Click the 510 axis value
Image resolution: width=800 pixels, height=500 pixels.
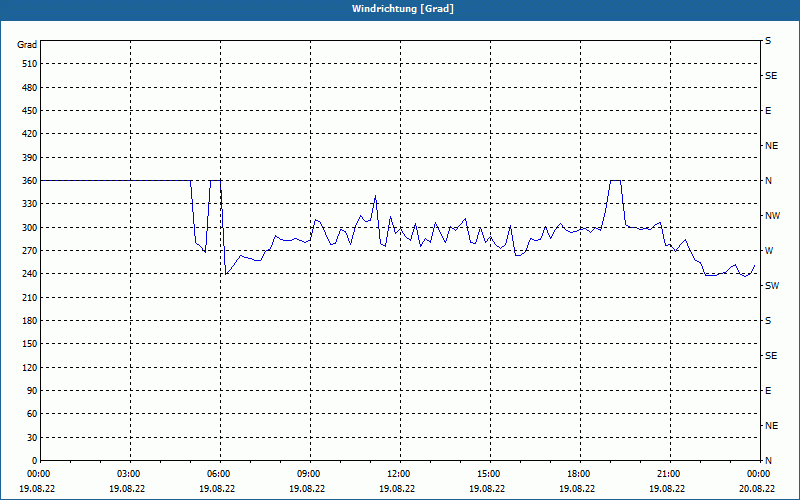pyautogui.click(x=30, y=64)
